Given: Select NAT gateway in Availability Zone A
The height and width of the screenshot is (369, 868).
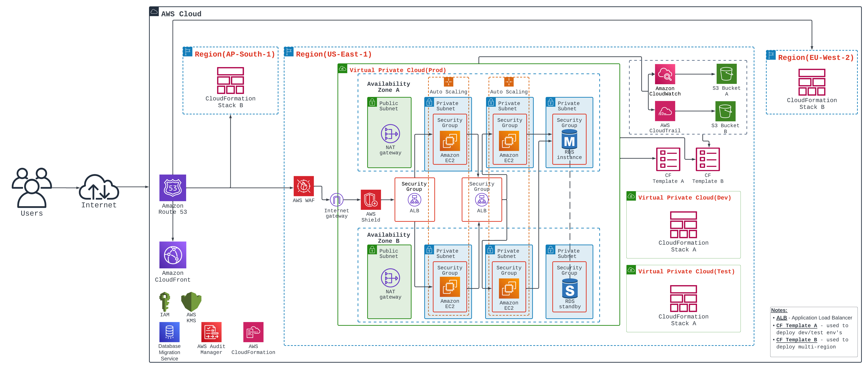Looking at the screenshot, I should click(x=390, y=134).
